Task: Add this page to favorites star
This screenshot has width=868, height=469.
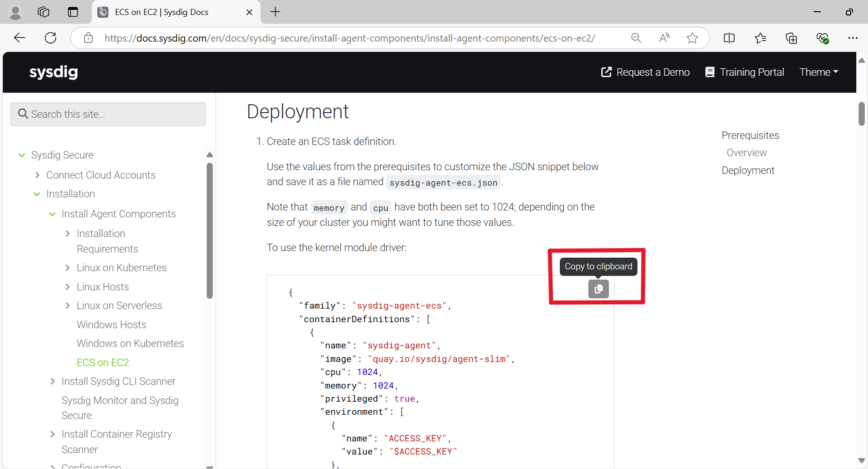Action: (692, 38)
